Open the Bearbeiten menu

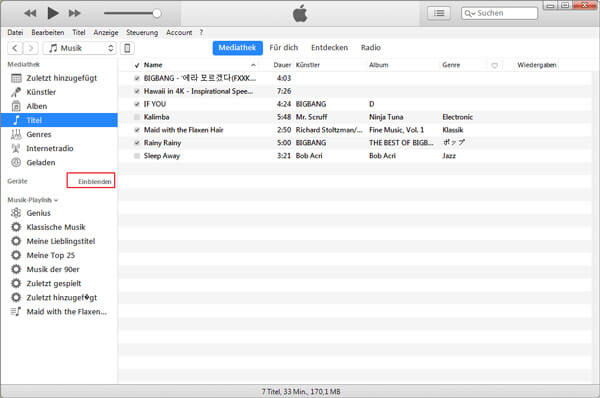[x=48, y=33]
